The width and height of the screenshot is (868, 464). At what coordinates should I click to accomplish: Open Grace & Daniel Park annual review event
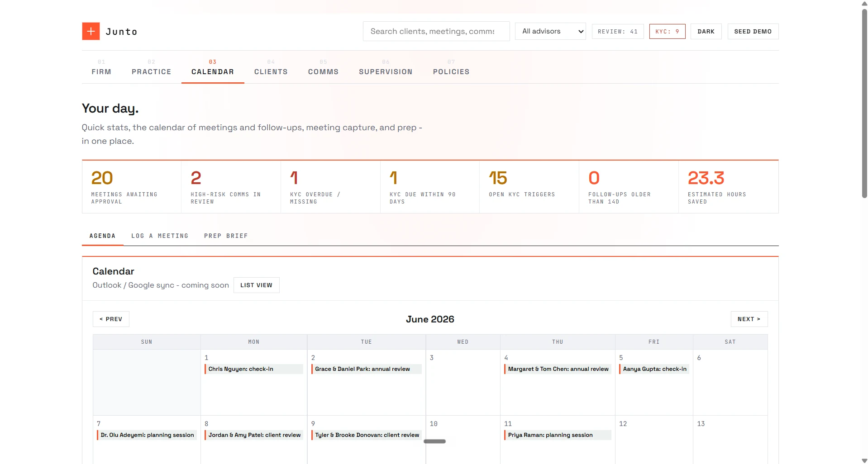point(366,369)
